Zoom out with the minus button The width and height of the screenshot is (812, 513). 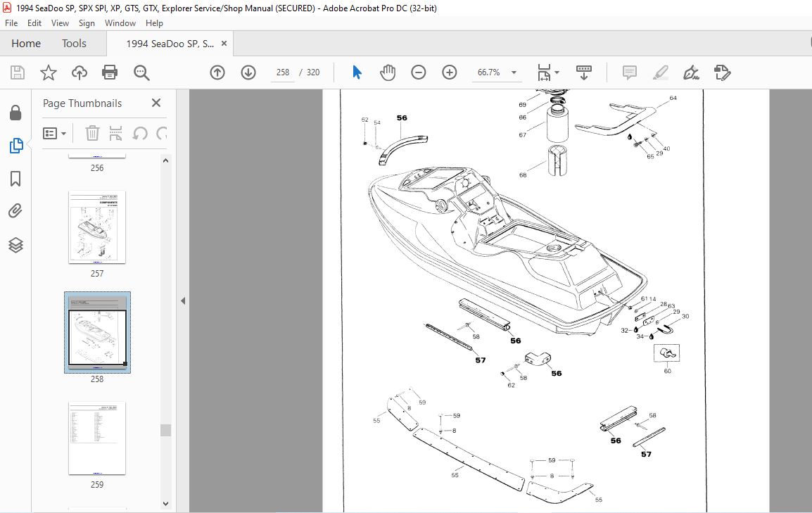pyautogui.click(x=419, y=72)
